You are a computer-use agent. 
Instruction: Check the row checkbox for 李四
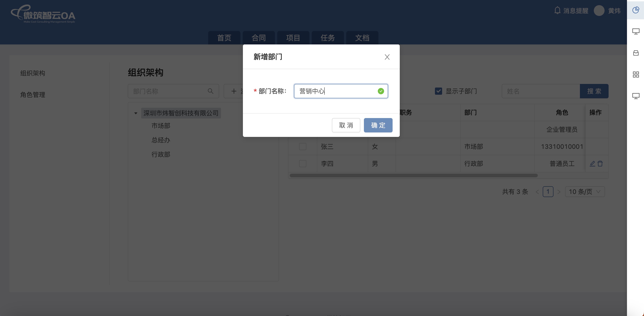(x=303, y=164)
